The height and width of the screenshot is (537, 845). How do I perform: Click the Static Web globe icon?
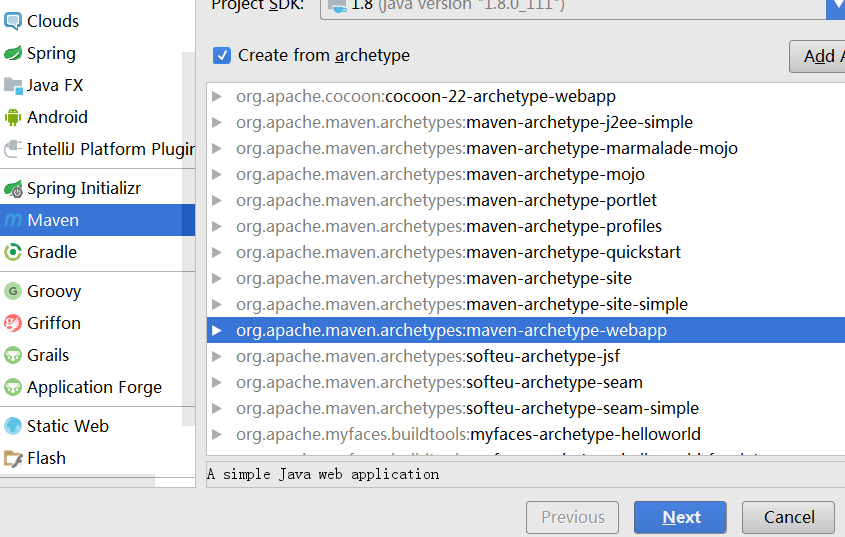(x=12, y=426)
